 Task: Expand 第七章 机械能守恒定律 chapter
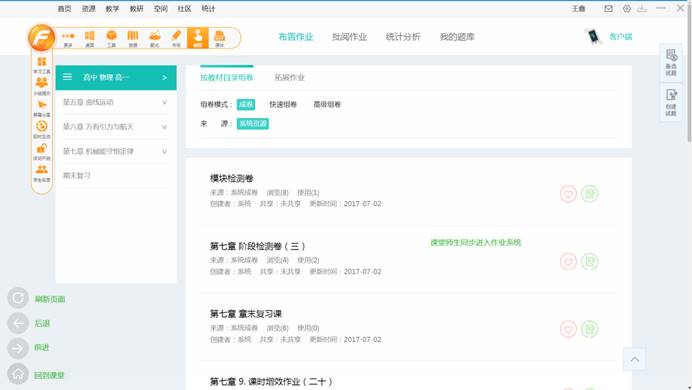click(116, 151)
